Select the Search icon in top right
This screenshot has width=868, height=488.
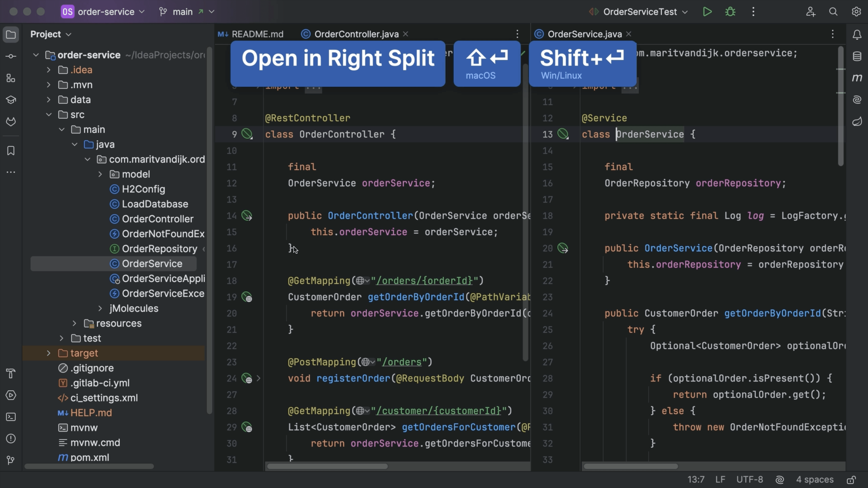point(833,11)
